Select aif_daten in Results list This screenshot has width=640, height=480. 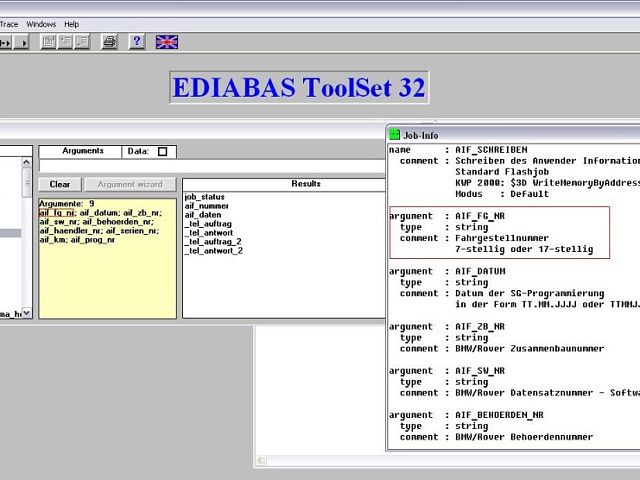[203, 215]
